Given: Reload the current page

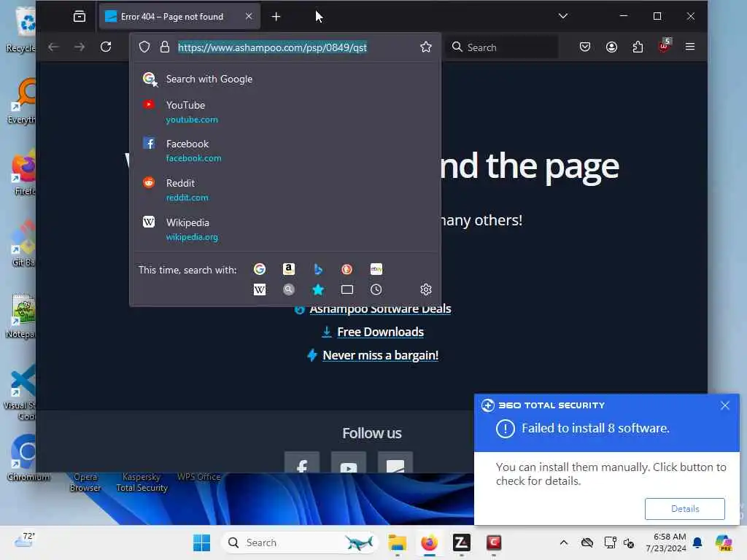Looking at the screenshot, I should pyautogui.click(x=106, y=47).
